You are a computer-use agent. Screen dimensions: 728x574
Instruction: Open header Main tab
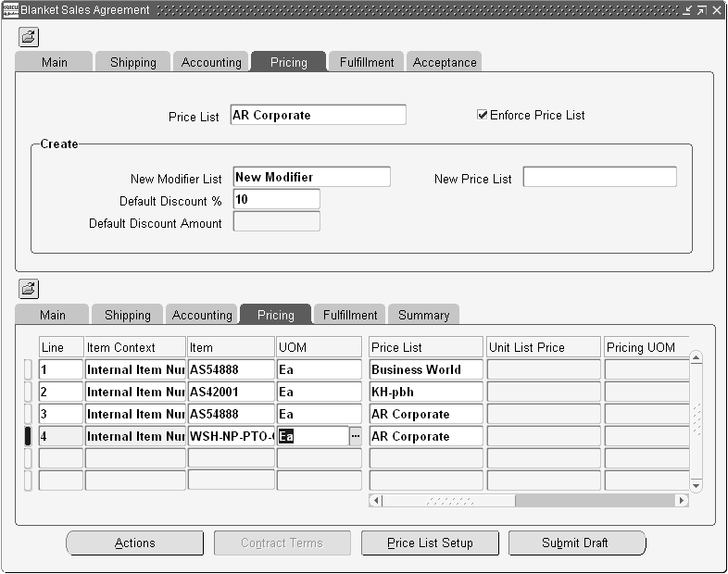pyautogui.click(x=55, y=62)
